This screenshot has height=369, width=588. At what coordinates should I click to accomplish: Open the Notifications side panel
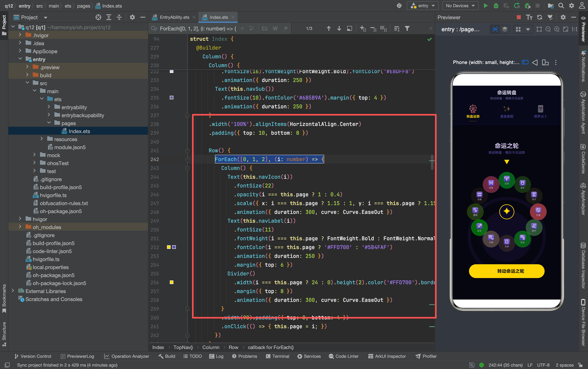[x=584, y=66]
